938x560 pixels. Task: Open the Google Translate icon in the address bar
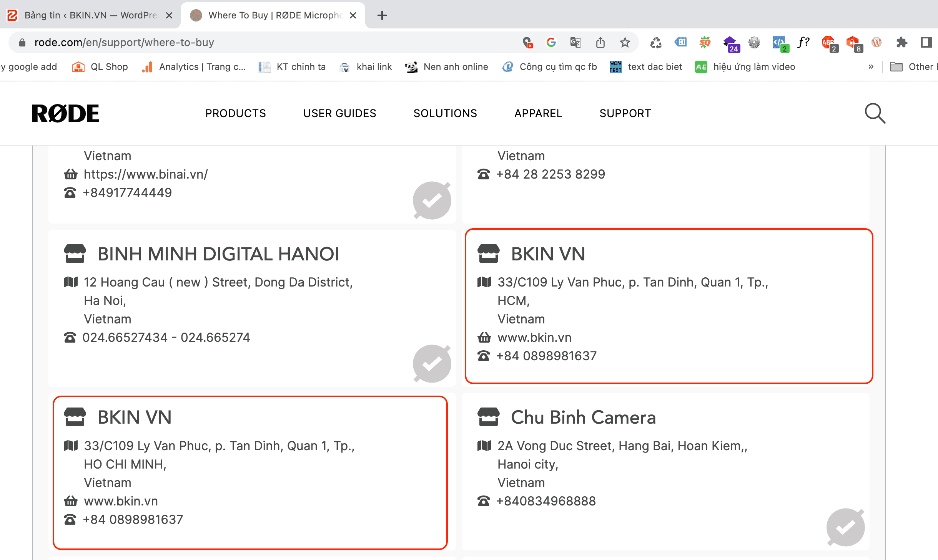pyautogui.click(x=575, y=42)
